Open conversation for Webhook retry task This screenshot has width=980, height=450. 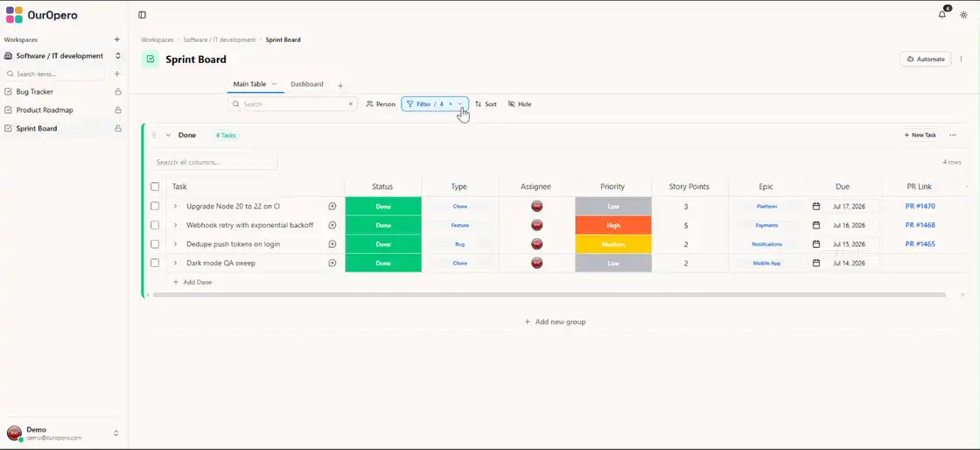(x=332, y=225)
